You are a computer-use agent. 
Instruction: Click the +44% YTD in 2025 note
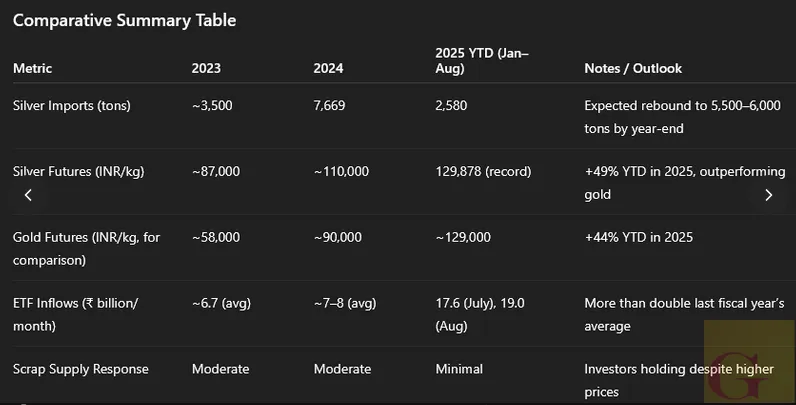tap(639, 238)
